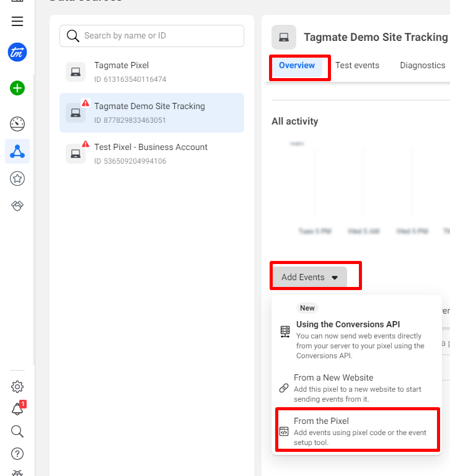Viewport: 450px width, 476px height.
Task: Click the code icon beside From the Pixel
Action: pyautogui.click(x=284, y=431)
